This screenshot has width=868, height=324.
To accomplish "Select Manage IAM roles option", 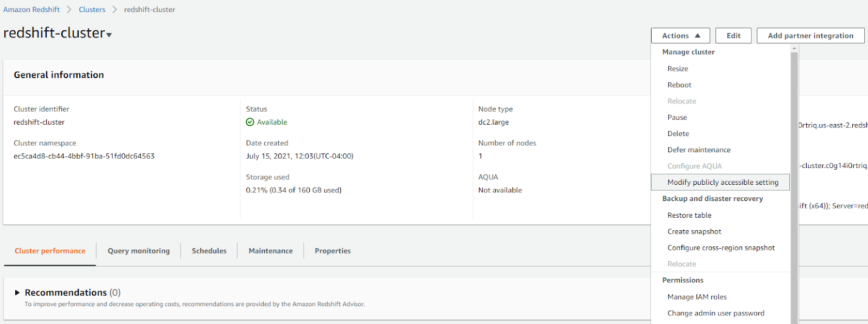I will 720,297.
